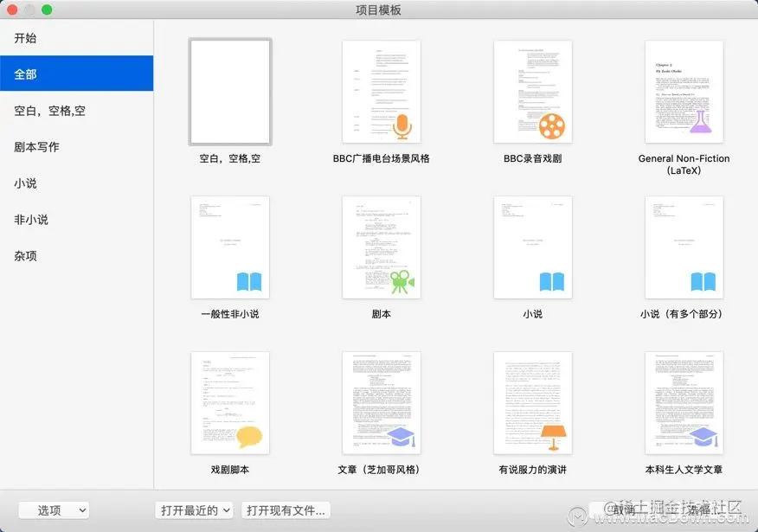Choose the 一般性非小说 book template
This screenshot has height=532, width=758.
(x=230, y=247)
